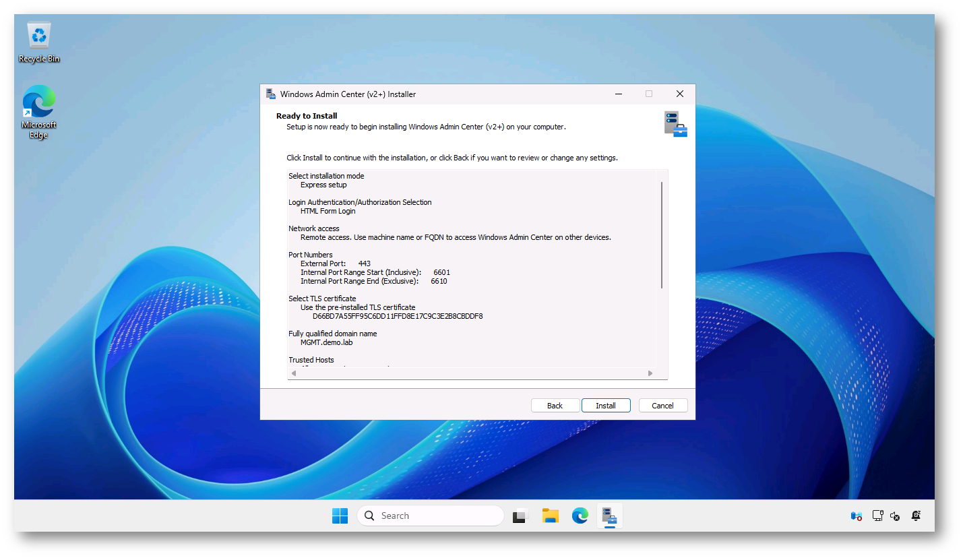Click the TLS certificate thumbprint D66BD7A55FF...
The image size is (963, 560).
[398, 316]
